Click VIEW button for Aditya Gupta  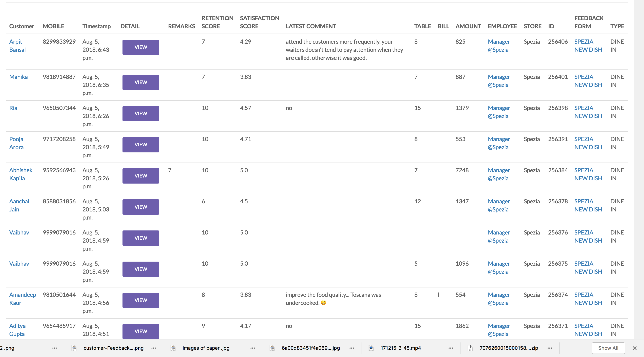[x=141, y=331]
